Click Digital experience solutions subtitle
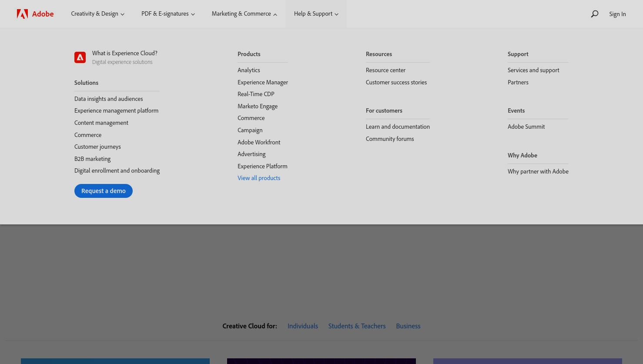This screenshot has height=364, width=643. tap(122, 62)
